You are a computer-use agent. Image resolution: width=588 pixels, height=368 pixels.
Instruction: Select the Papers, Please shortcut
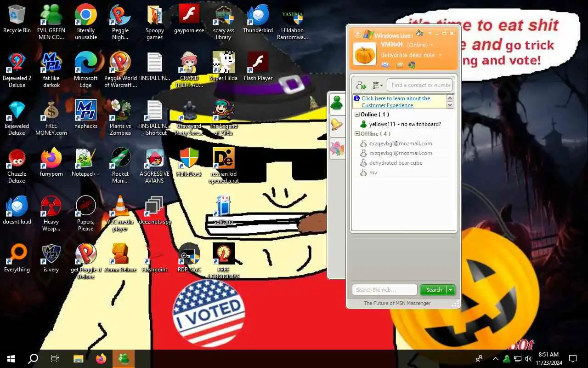point(86,214)
